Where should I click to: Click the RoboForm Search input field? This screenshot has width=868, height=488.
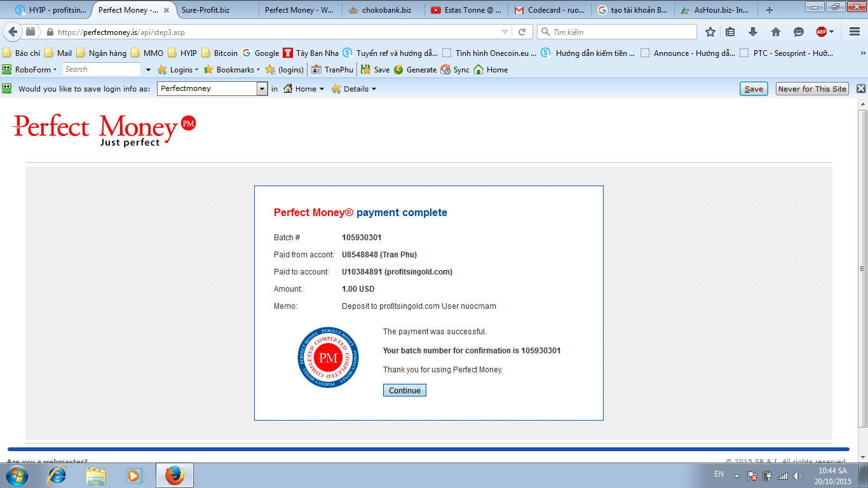pyautogui.click(x=102, y=69)
